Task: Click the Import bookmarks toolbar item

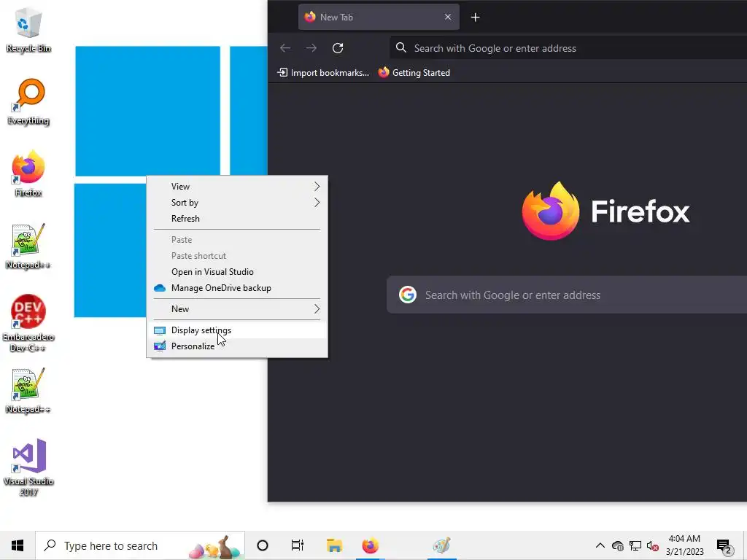Action: [x=323, y=73]
